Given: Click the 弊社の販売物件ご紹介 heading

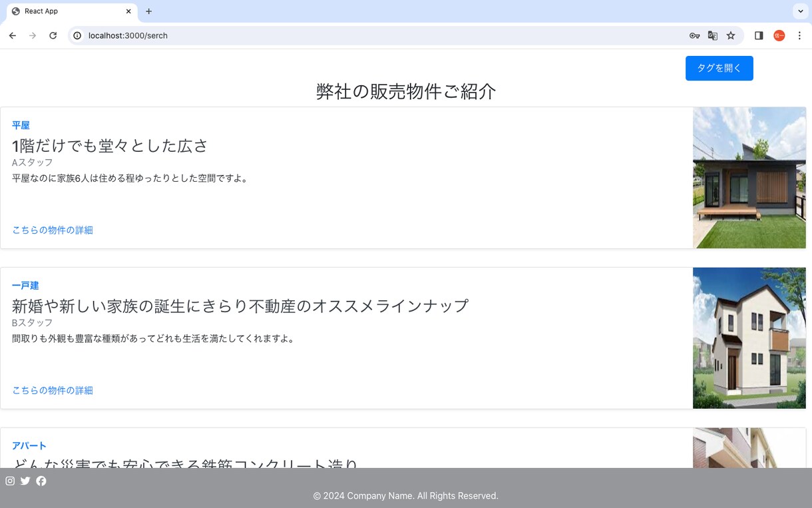Looking at the screenshot, I should point(406,91).
